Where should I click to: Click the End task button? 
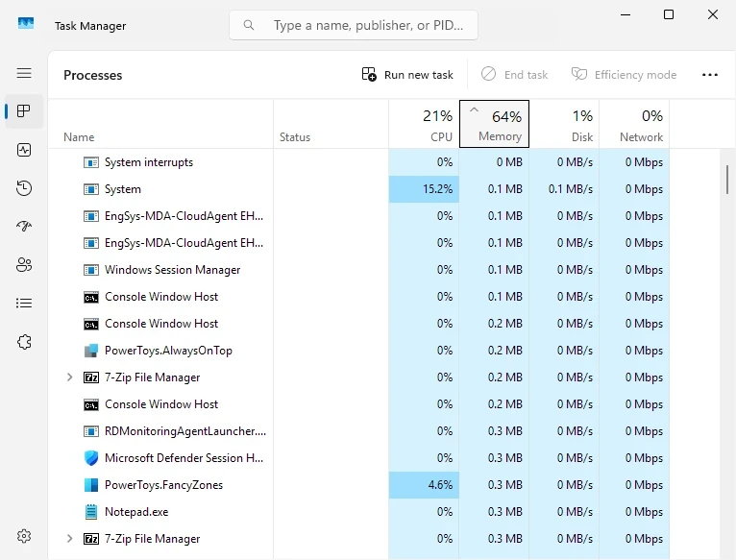pos(514,75)
